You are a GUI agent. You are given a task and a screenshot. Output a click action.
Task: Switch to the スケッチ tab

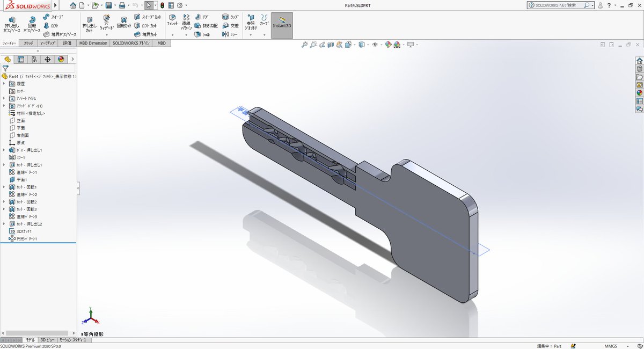[x=28, y=43]
